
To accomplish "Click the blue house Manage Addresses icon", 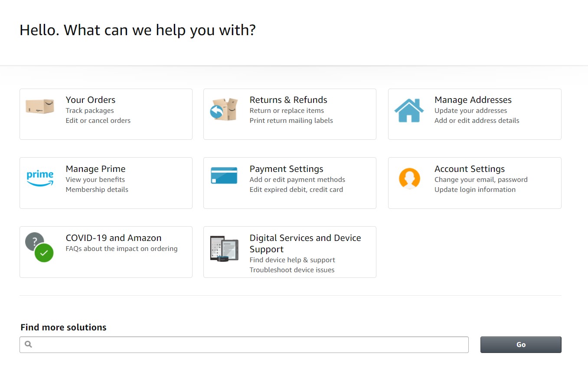I will click(x=408, y=109).
